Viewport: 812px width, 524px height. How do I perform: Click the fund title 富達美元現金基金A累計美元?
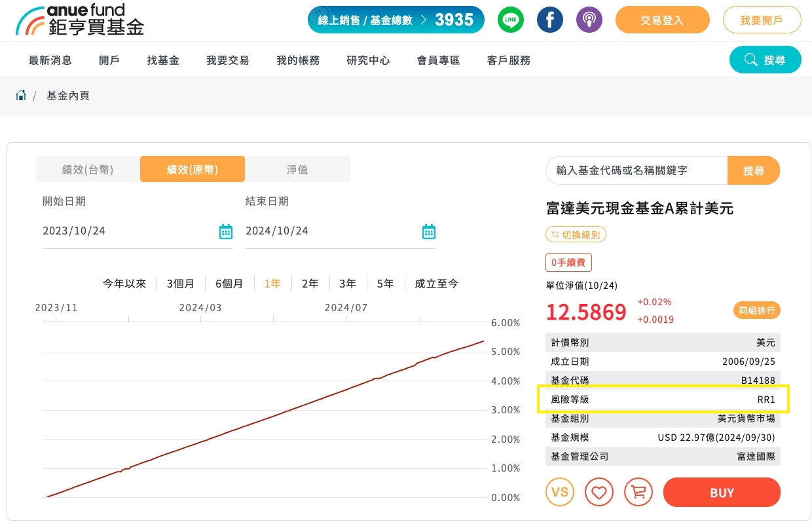(x=640, y=209)
